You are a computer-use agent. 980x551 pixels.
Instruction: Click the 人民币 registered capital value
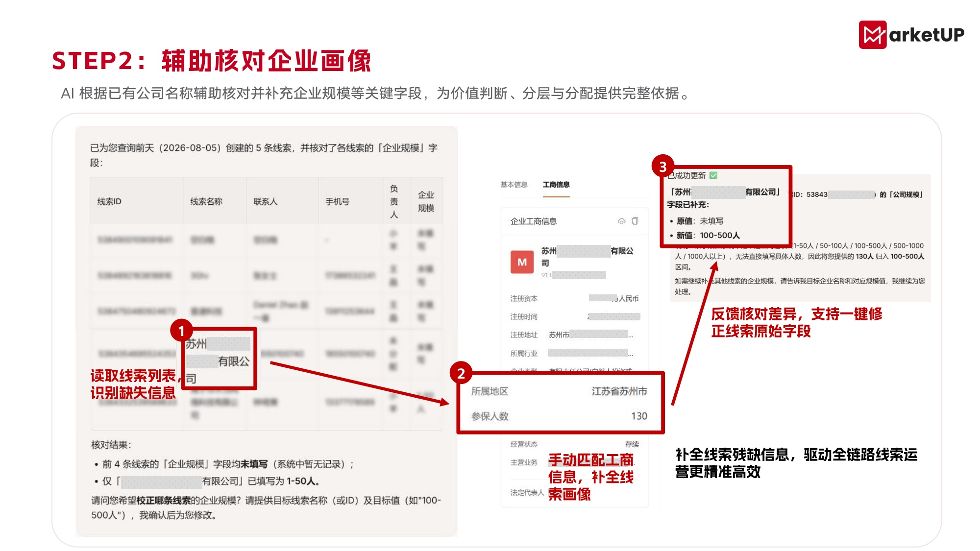point(613,298)
